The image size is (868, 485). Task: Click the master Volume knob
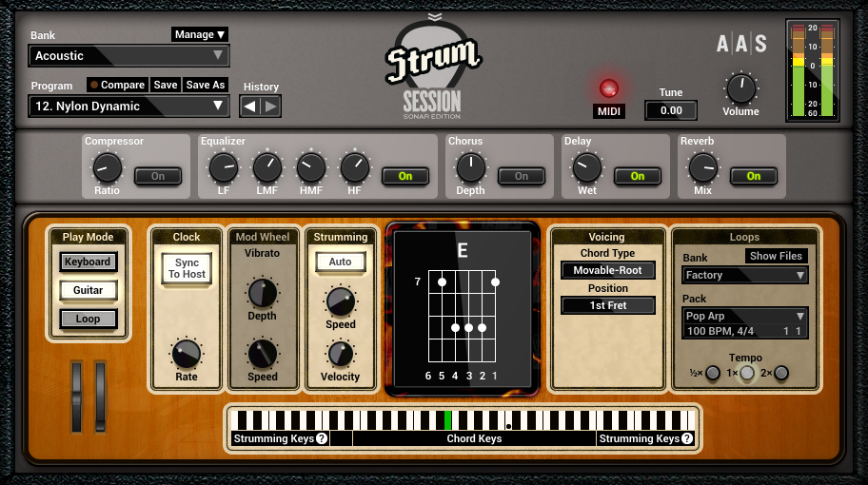(740, 88)
